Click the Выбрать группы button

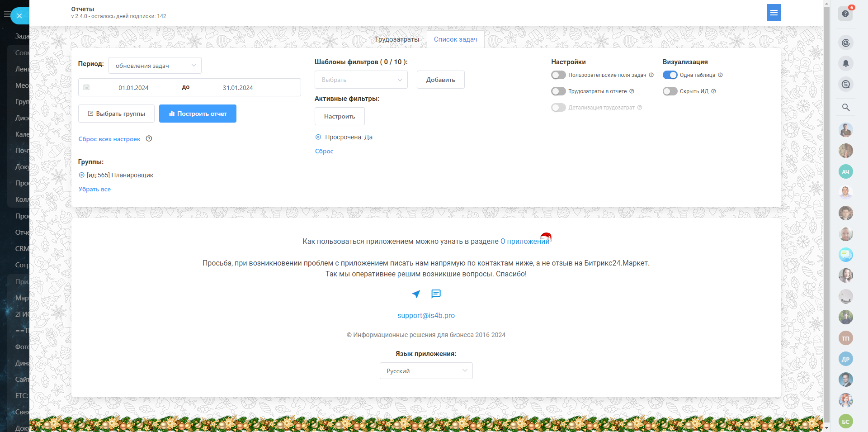[116, 114]
